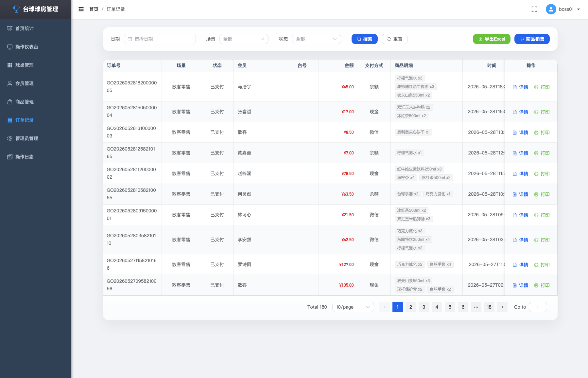
Task: Print 何昊然's order via 打印
Action: click(542, 194)
